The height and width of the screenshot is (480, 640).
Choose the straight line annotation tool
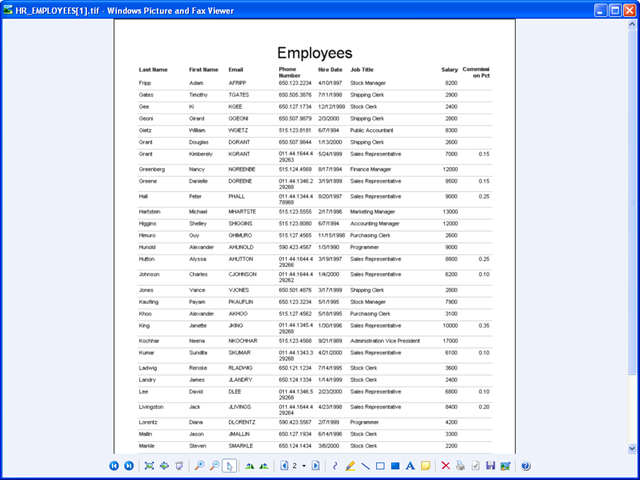click(x=365, y=466)
